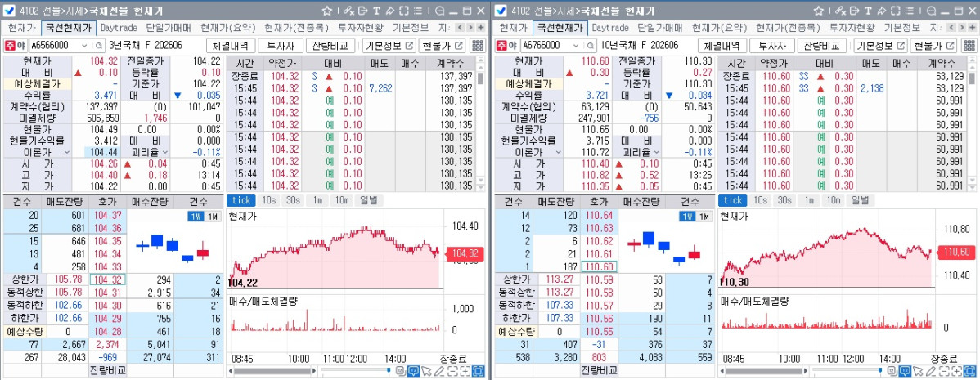The image size is (980, 380).
Task: Toggle the checkmark box in left window title
Action: click(x=9, y=11)
